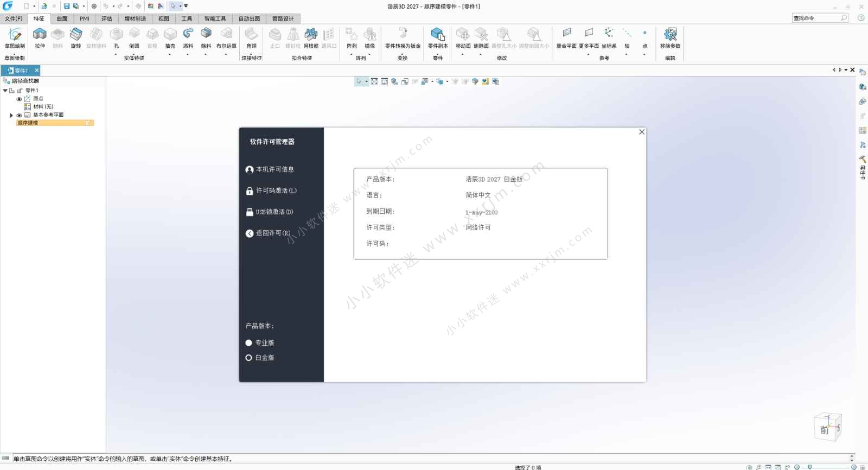Create a new document from quick access
Screen dimensions: 868x470
26,6
